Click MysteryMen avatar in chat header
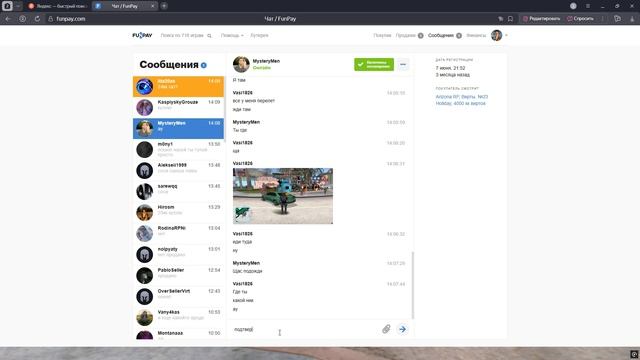640x360 pixels. pos(241,64)
